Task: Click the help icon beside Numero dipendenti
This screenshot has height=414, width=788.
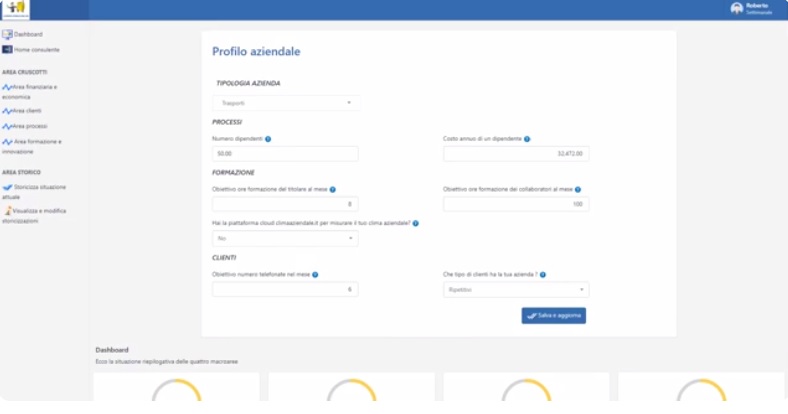Action: [268, 139]
